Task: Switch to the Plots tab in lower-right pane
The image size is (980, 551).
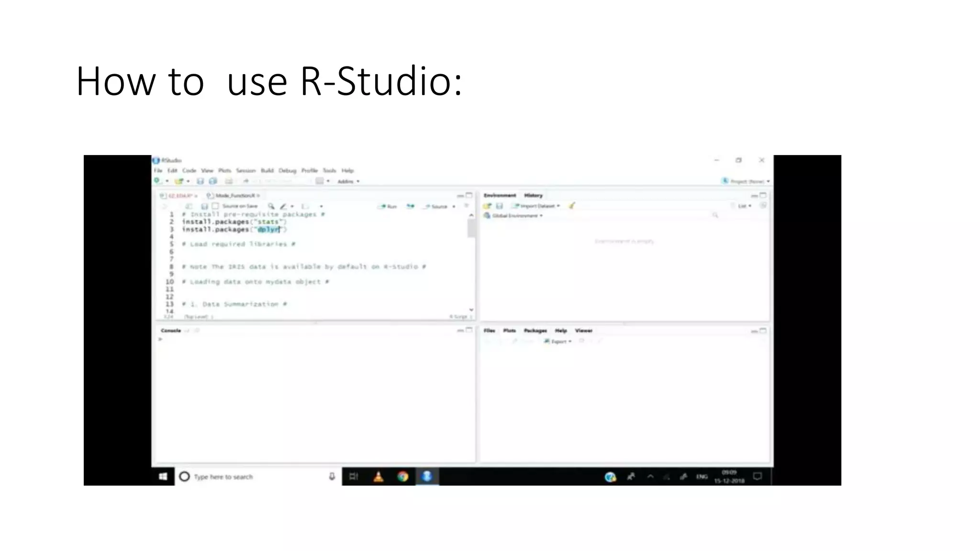Action: pyautogui.click(x=509, y=331)
